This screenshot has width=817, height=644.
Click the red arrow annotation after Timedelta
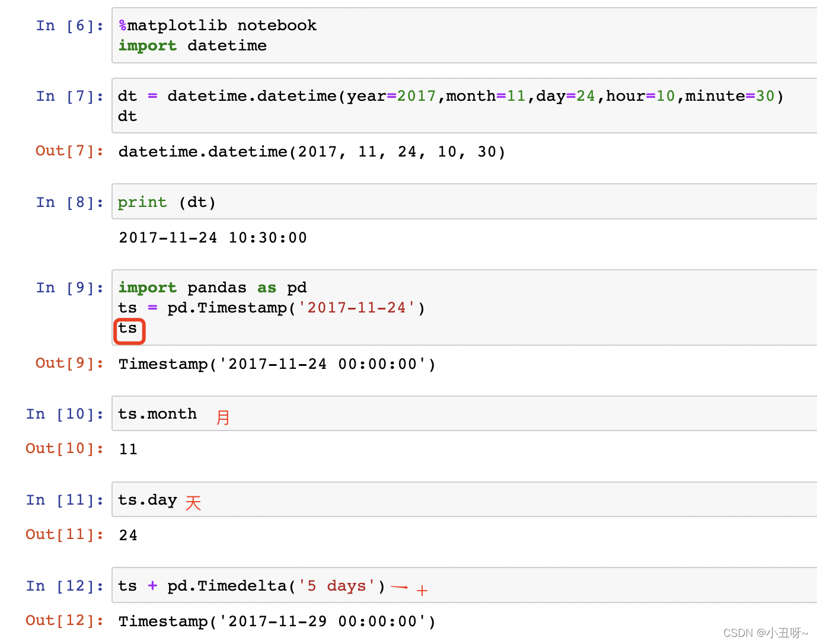pyautogui.click(x=400, y=587)
